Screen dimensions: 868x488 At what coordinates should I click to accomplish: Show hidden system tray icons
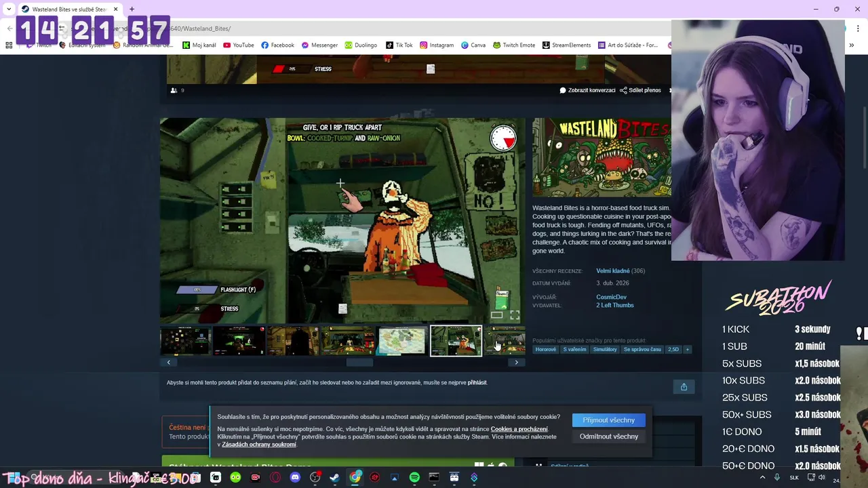(762, 478)
